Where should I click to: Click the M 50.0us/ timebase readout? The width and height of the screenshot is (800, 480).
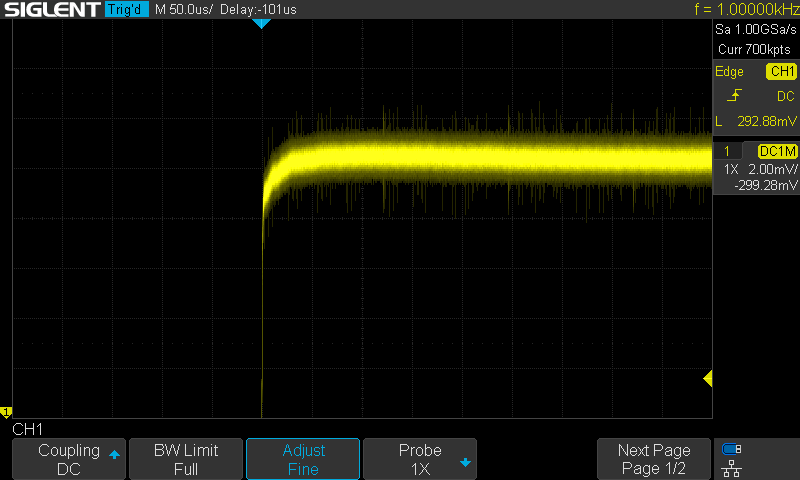click(x=184, y=10)
